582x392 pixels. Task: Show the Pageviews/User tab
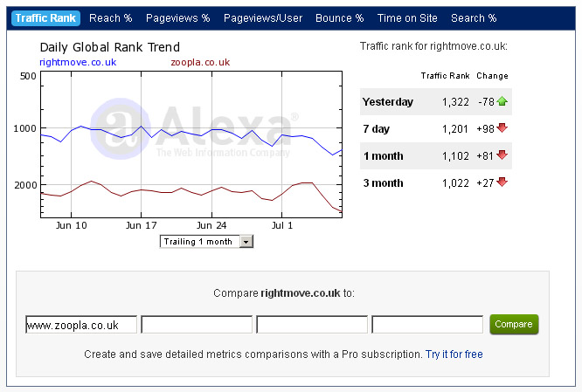263,18
